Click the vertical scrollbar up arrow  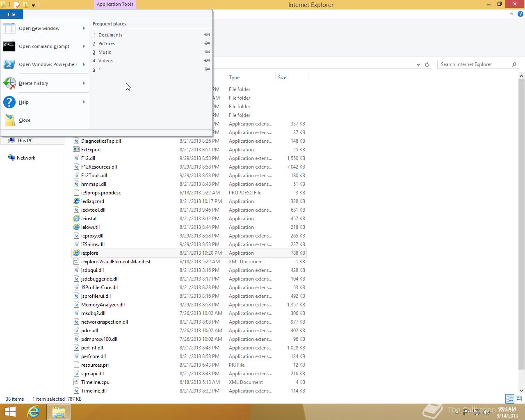pos(522,76)
